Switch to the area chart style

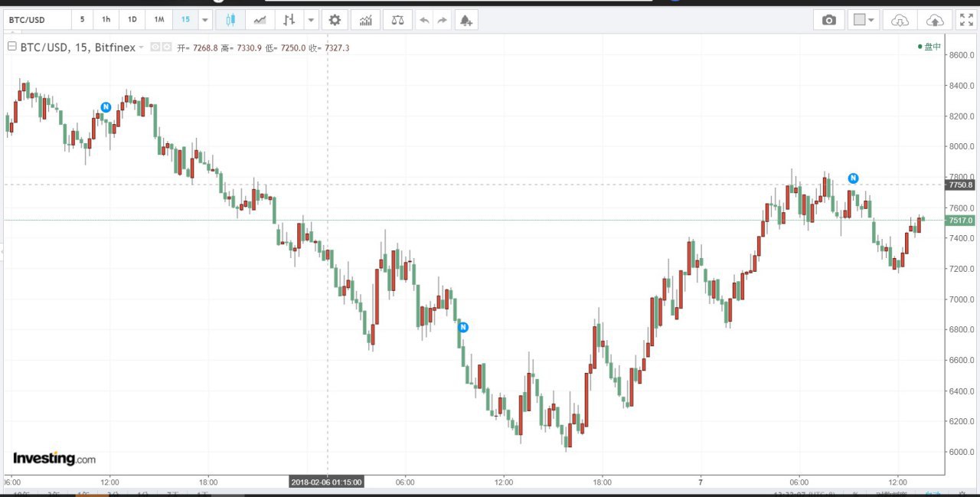[260, 20]
